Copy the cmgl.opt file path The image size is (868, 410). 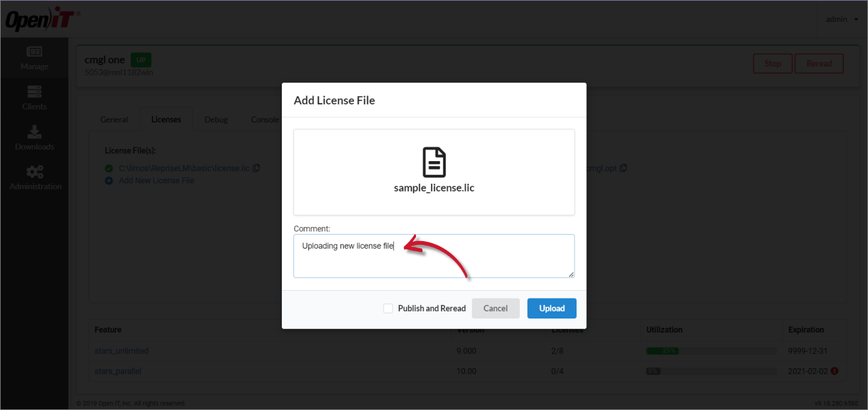pos(623,168)
